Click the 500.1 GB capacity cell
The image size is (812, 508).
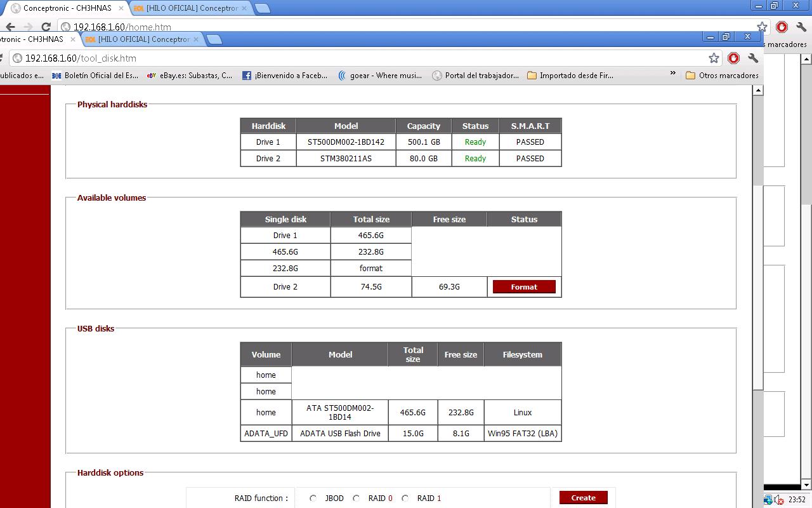[424, 142]
